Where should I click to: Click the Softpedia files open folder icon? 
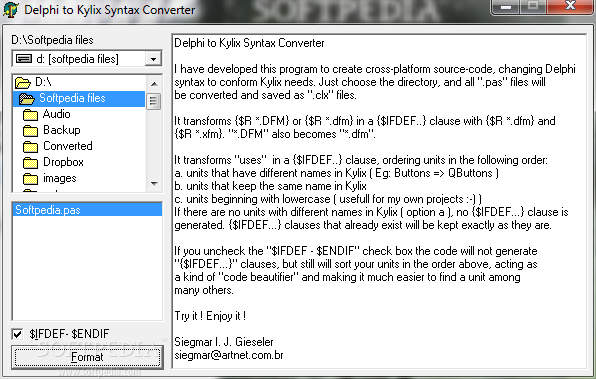pos(27,98)
